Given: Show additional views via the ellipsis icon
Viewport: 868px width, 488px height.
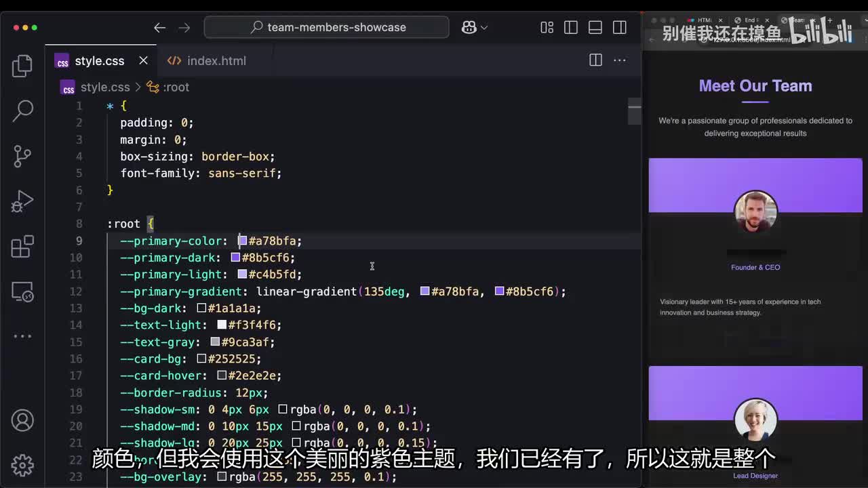Looking at the screenshot, I should pyautogui.click(x=22, y=336).
